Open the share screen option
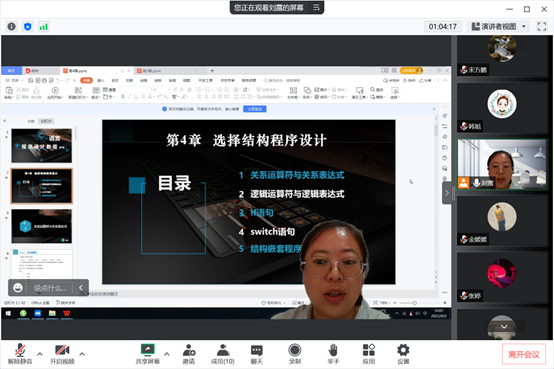Image resolution: width=554 pixels, height=369 pixels. [x=148, y=354]
